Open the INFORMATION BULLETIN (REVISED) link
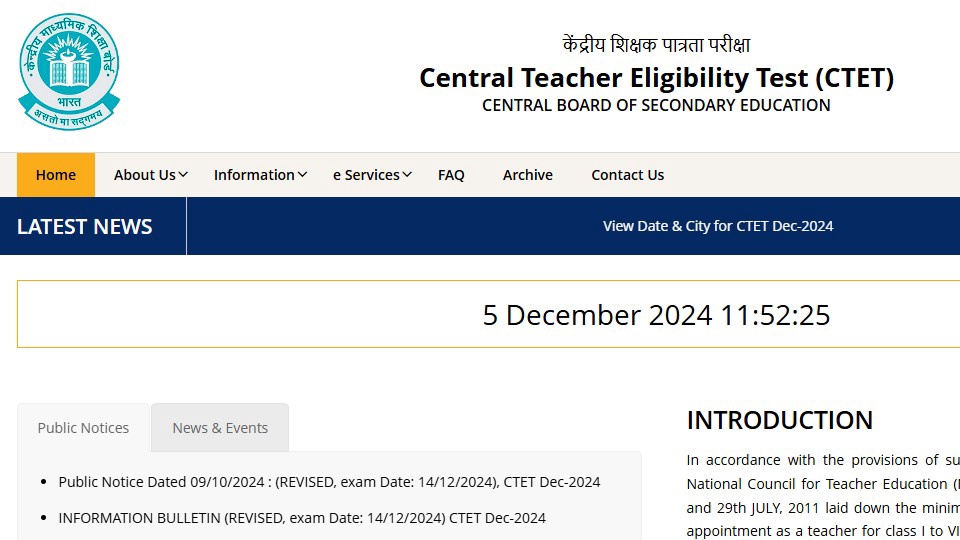Screen dimensions: 960x540 (x=302, y=518)
